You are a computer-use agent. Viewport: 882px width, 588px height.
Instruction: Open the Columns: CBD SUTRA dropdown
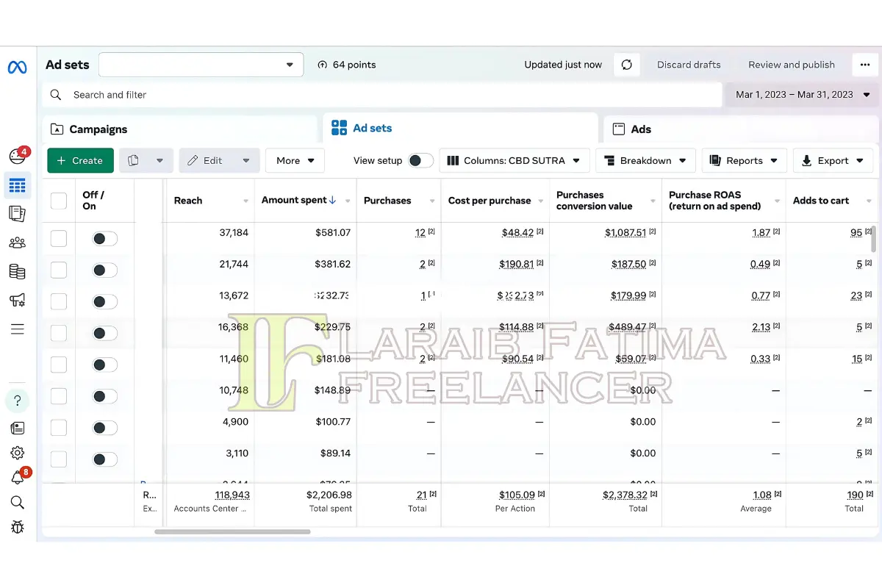click(514, 160)
